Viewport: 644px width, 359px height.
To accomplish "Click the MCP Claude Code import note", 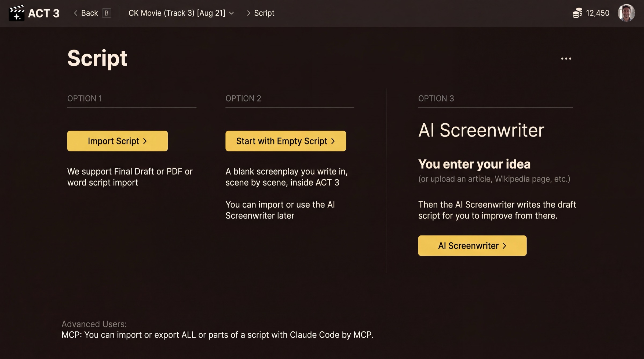I will (x=217, y=335).
